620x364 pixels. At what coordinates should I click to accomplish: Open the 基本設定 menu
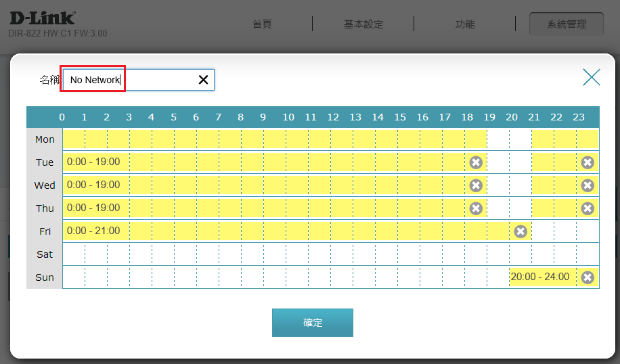(x=363, y=24)
